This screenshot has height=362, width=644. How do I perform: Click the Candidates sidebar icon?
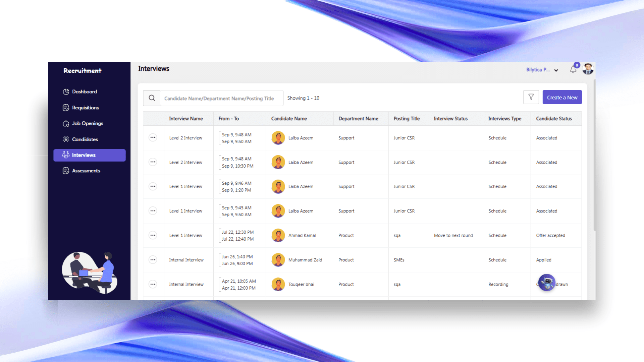[66, 139]
